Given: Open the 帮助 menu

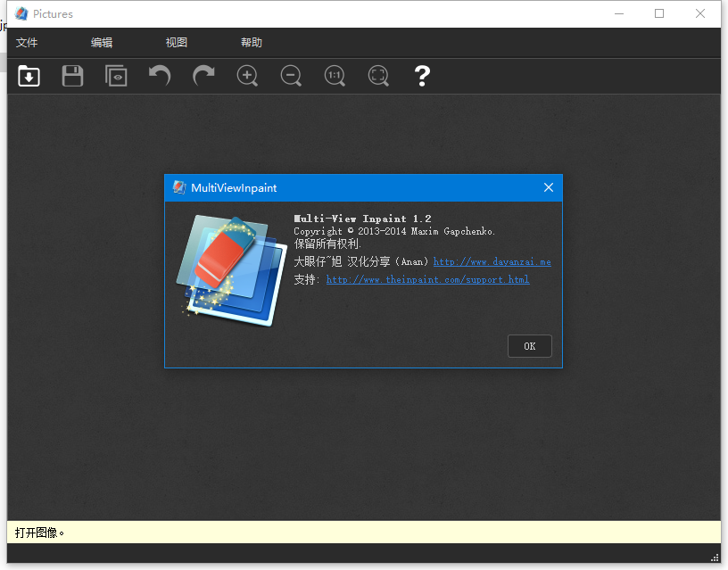Looking at the screenshot, I should (x=252, y=43).
